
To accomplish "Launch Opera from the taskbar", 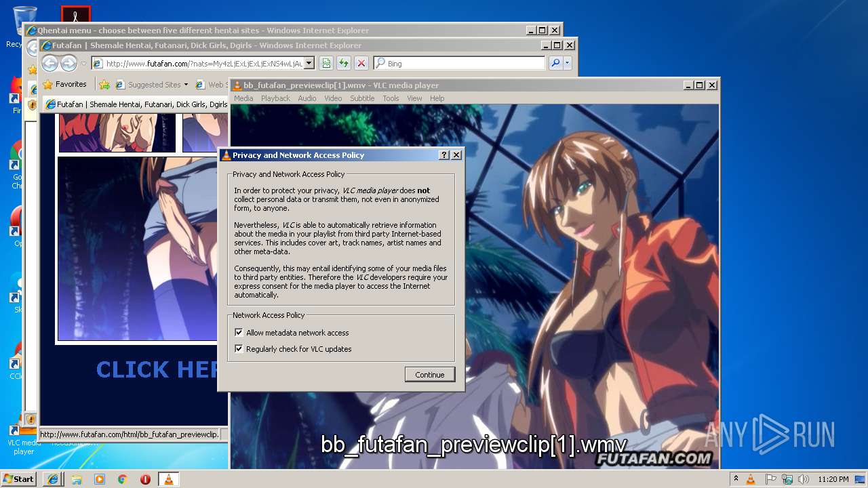I will point(145,479).
